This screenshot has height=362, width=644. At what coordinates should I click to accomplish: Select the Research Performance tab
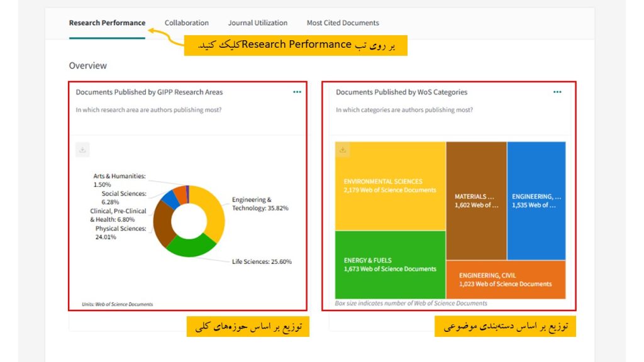pos(107,23)
